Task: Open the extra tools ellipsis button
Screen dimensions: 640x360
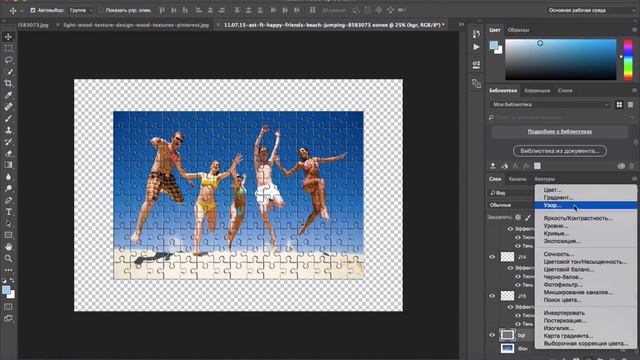Action: click(8, 270)
